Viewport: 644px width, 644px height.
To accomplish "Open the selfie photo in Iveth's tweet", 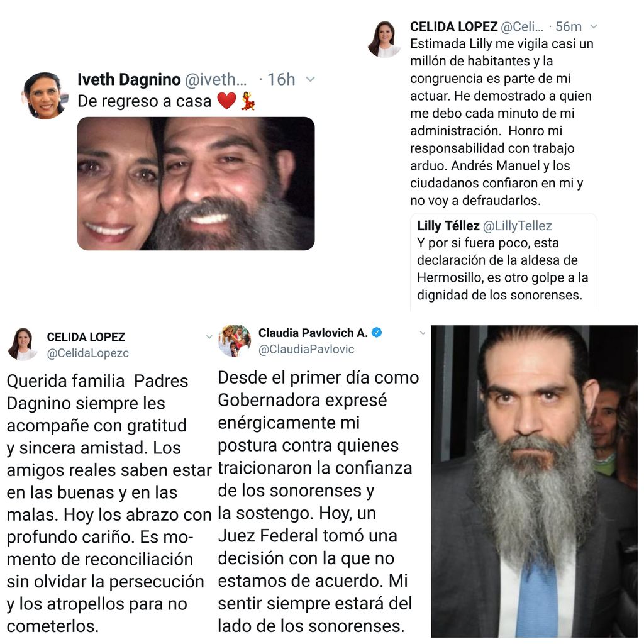I will 196,184.
